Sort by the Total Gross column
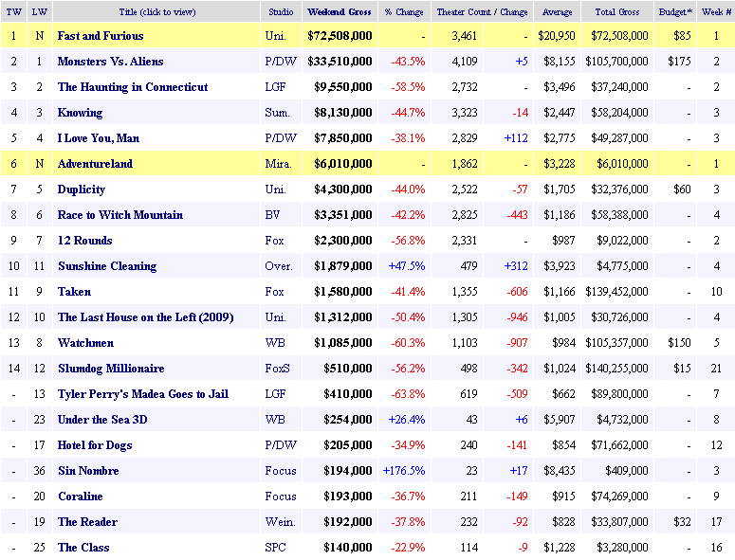The width and height of the screenshot is (735, 560). coord(619,12)
